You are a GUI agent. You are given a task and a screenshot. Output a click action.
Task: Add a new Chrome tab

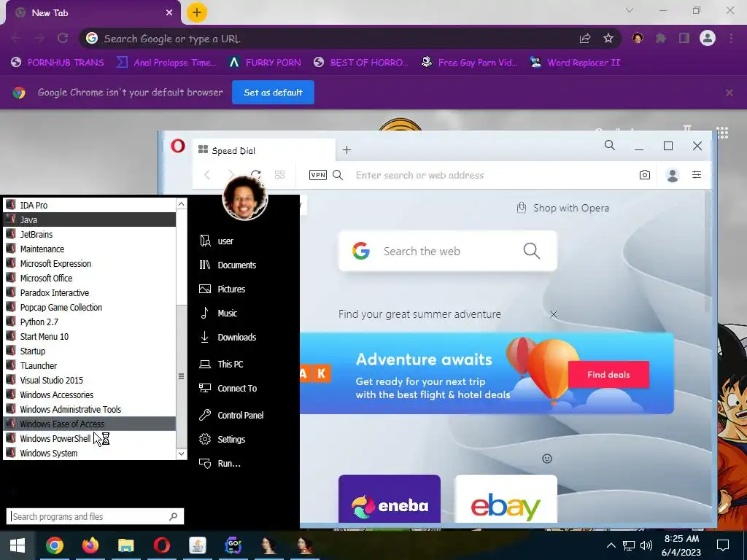click(197, 12)
